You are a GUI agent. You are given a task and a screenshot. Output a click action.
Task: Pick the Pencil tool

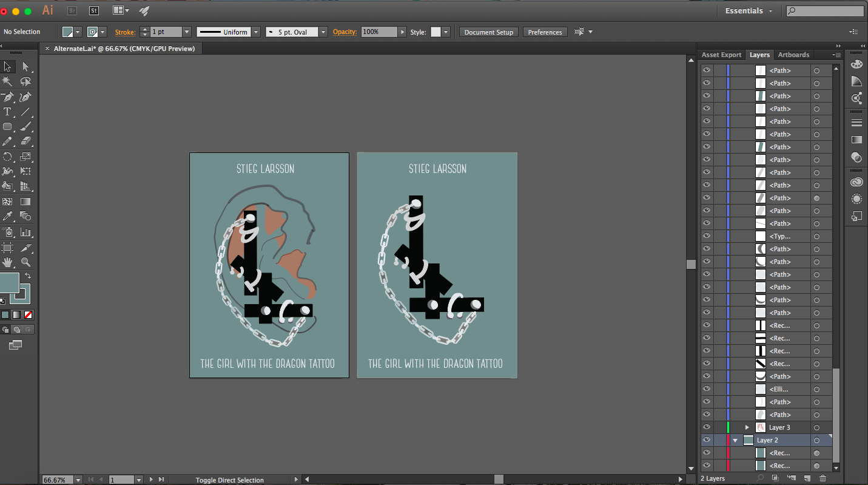click(8, 141)
